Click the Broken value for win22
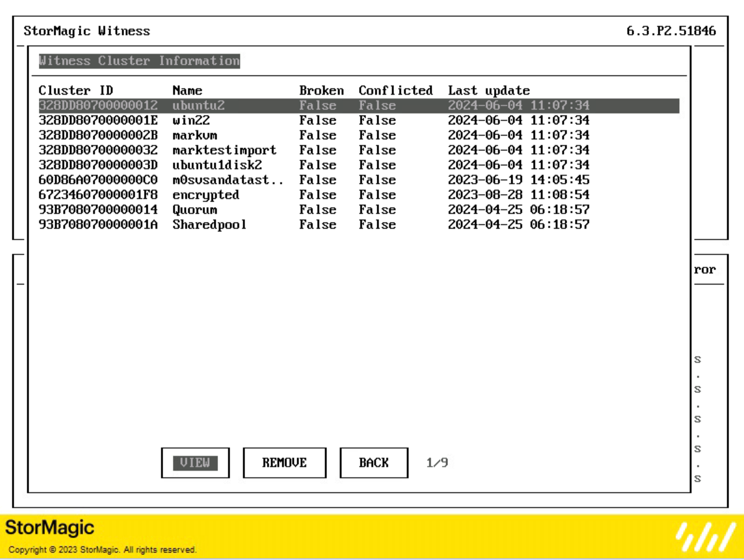The height and width of the screenshot is (560, 744). (318, 120)
